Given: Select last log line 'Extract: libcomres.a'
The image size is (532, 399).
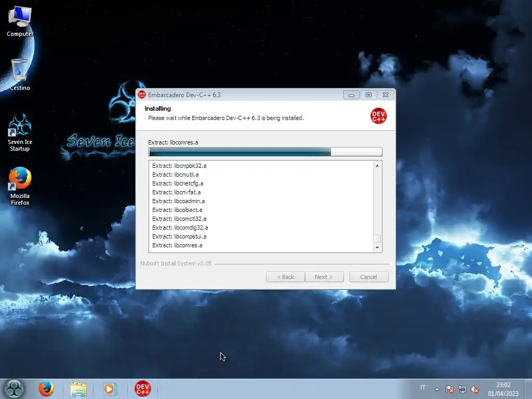Looking at the screenshot, I should [x=177, y=245].
